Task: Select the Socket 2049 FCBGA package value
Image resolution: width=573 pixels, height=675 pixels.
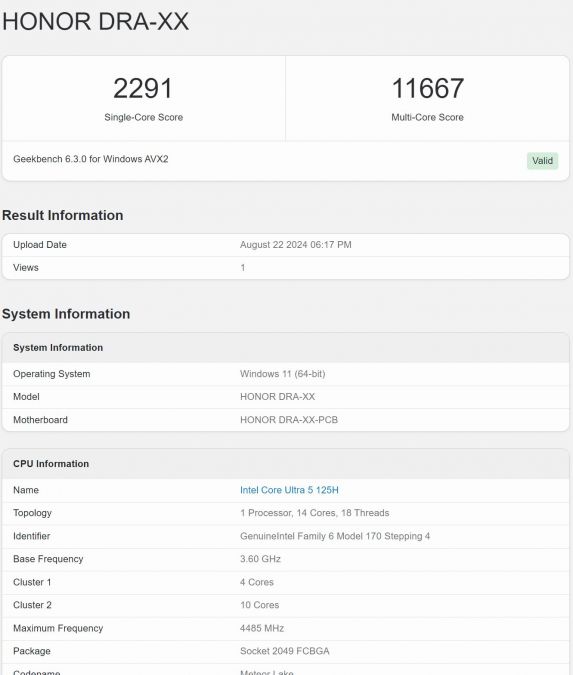Action: 285,651
